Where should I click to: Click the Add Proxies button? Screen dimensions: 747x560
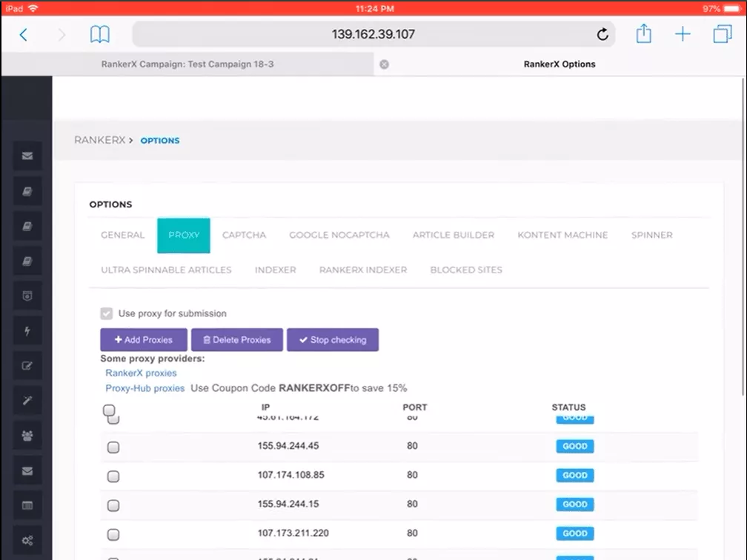(x=143, y=339)
